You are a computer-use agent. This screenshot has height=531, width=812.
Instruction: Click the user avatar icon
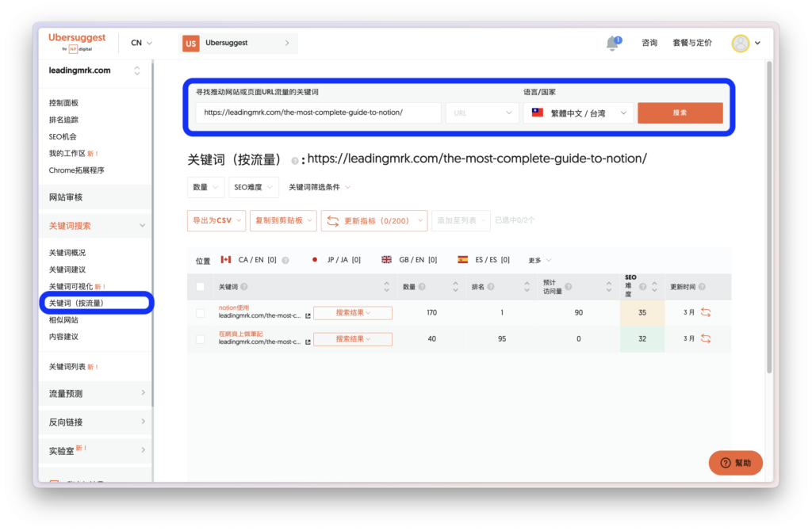[x=741, y=43]
